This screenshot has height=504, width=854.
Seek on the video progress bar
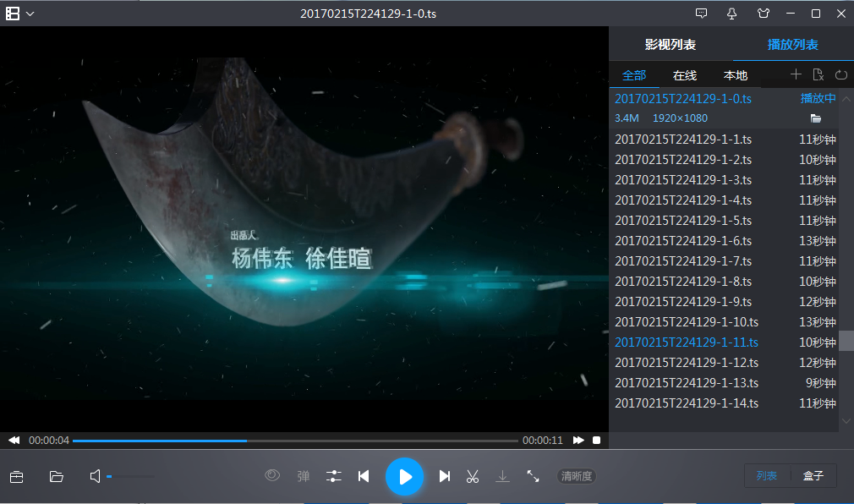pos(295,441)
